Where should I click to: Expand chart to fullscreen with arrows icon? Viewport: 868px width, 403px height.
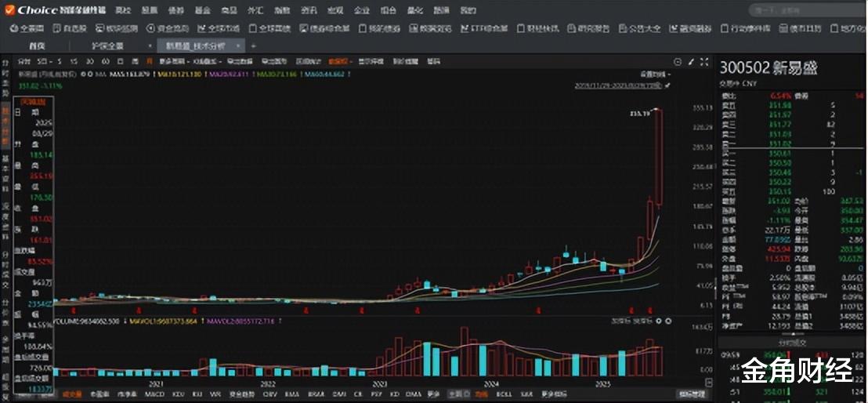[704, 62]
